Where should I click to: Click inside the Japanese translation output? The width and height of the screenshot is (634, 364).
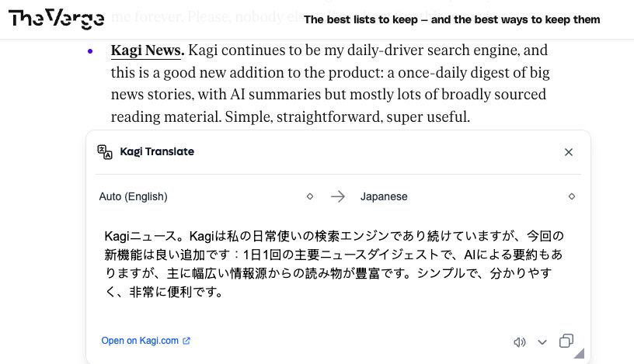click(x=334, y=264)
